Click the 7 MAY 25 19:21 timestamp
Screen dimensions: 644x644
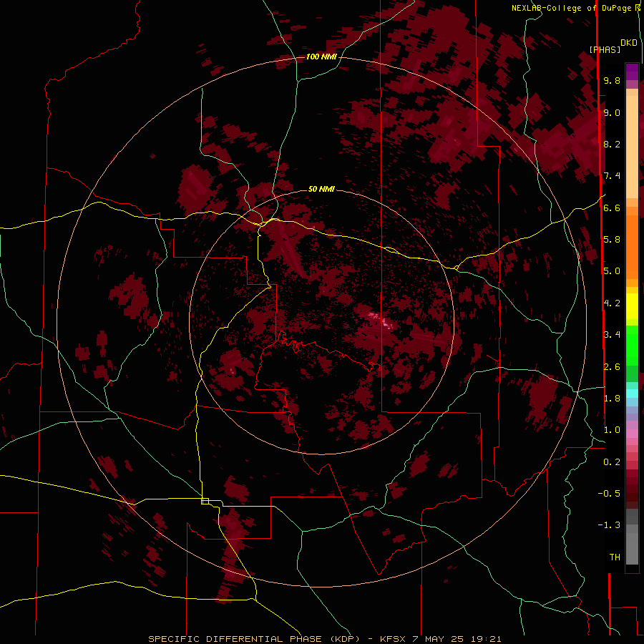coord(457,639)
